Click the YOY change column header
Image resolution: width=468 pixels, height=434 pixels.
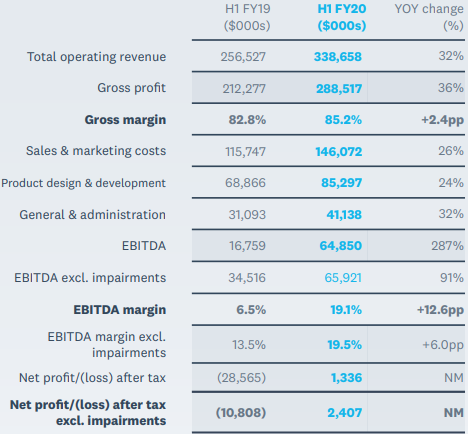[x=429, y=17]
